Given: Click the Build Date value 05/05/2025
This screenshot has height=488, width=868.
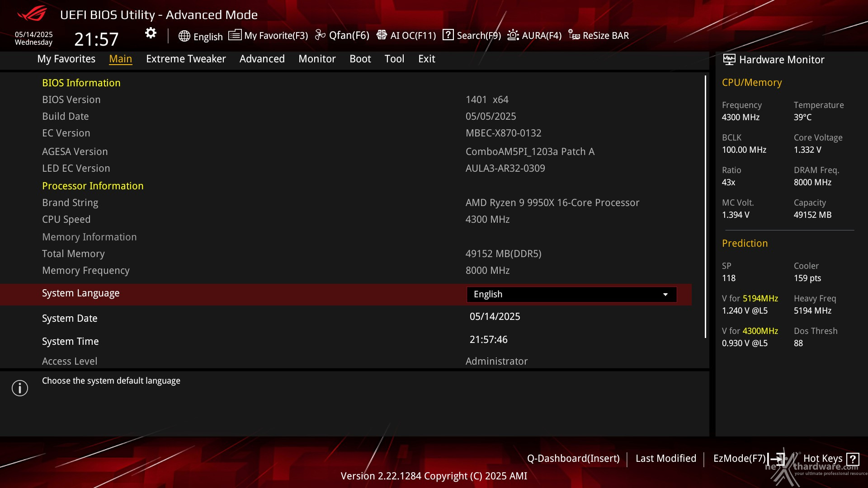Looking at the screenshot, I should click(491, 117).
